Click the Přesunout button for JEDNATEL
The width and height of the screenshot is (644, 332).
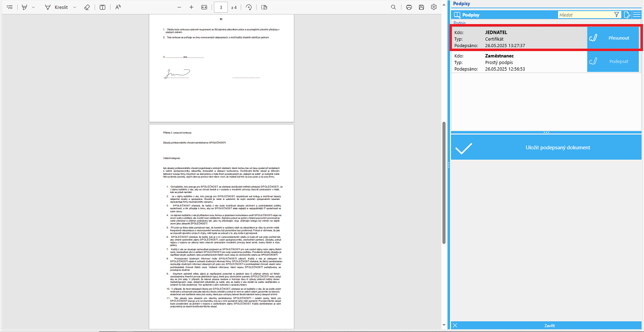tap(613, 38)
